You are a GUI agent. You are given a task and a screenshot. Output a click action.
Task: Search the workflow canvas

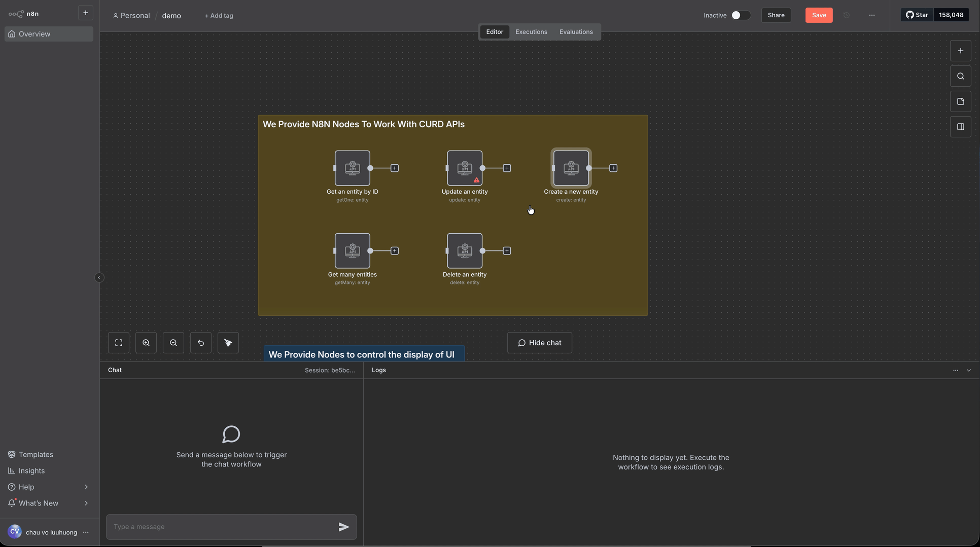click(960, 76)
